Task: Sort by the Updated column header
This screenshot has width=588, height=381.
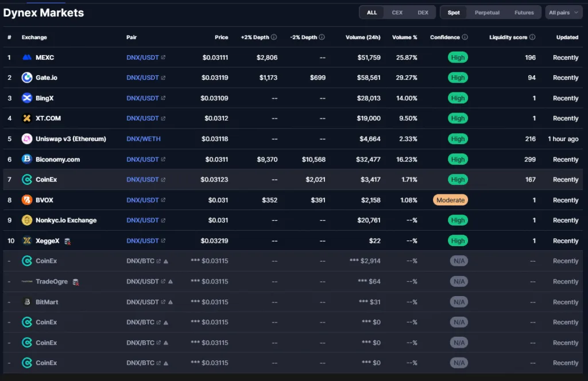Action: 567,37
